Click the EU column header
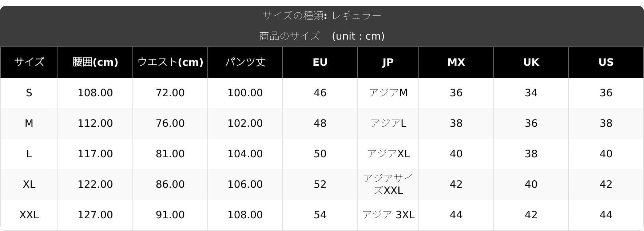The image size is (644, 231). [320, 62]
